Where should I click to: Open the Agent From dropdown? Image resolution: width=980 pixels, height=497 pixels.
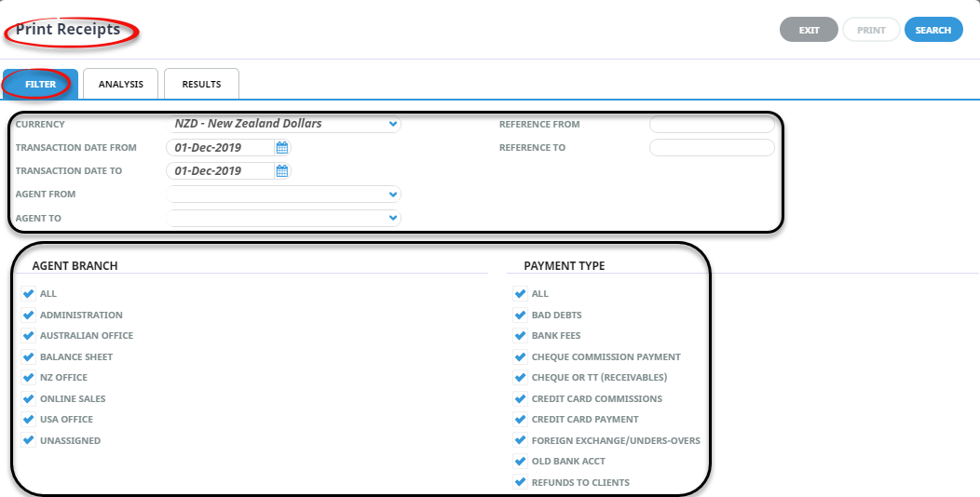tap(393, 195)
